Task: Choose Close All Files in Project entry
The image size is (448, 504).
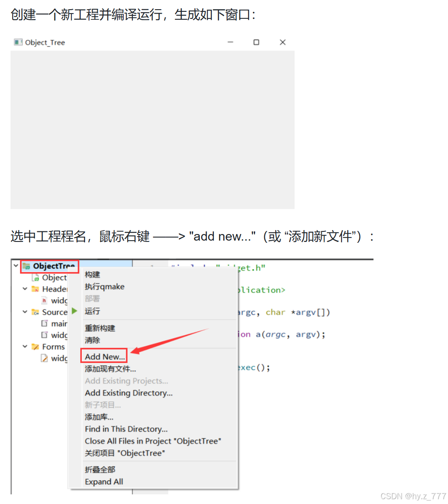Action: click(153, 441)
